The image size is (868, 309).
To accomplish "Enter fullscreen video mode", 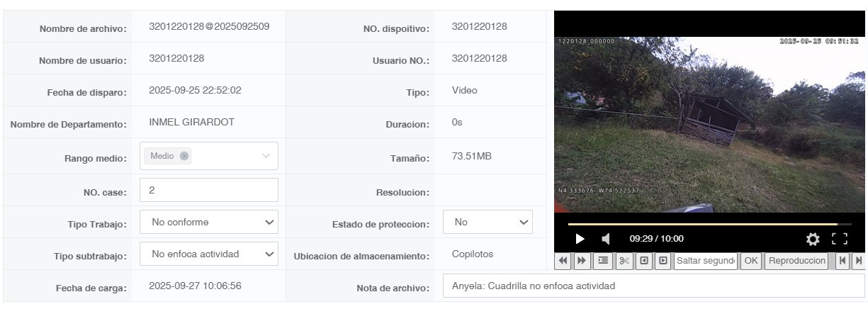I will (840, 239).
